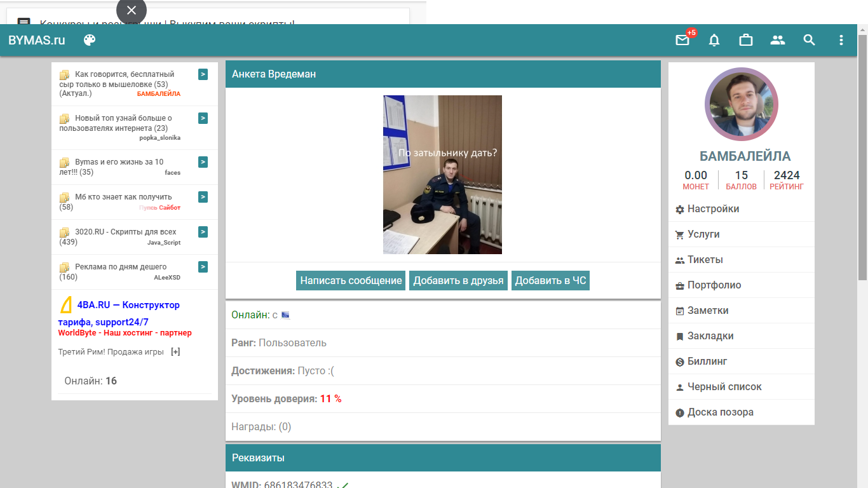Open 'Настройки' in the sidebar menu
This screenshot has width=868, height=488.
point(713,209)
